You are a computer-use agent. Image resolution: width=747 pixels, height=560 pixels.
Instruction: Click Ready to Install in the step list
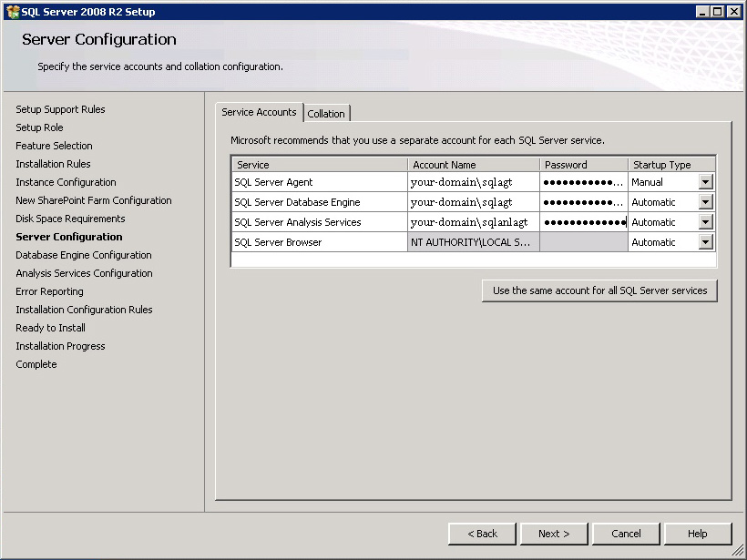pyautogui.click(x=50, y=328)
